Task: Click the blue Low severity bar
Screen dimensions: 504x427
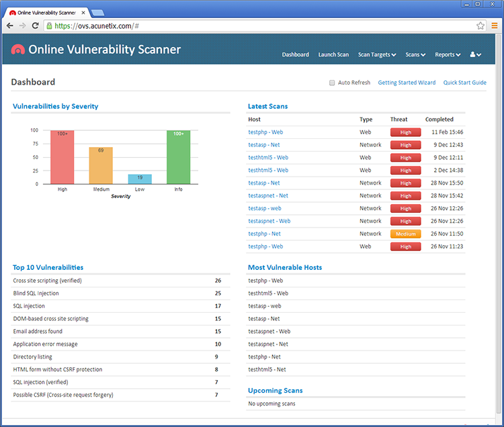Action: click(140, 179)
